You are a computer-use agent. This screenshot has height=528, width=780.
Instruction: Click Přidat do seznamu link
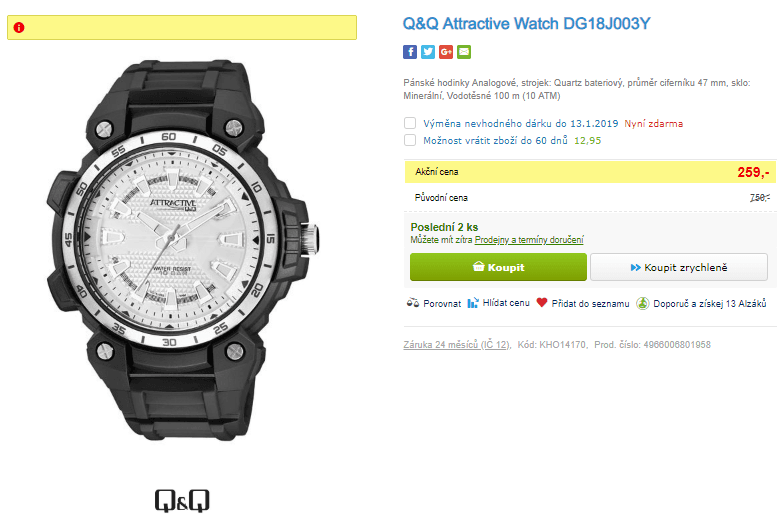click(x=590, y=304)
